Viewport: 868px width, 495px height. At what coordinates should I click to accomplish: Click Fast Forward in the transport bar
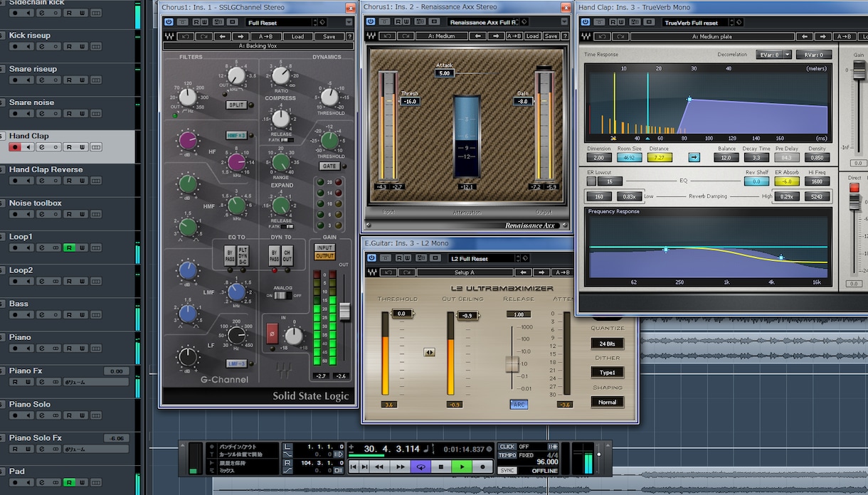(x=401, y=467)
